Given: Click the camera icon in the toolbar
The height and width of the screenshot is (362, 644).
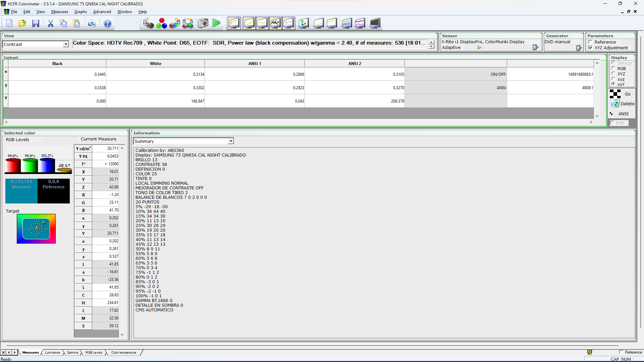Looking at the screenshot, I should pos(203,23).
